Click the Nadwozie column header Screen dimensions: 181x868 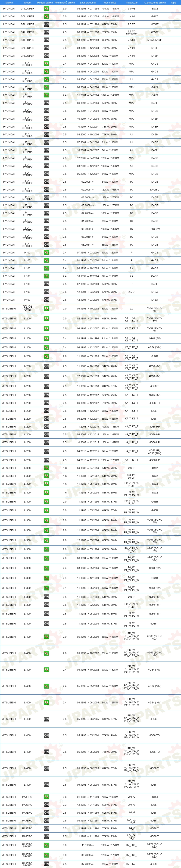132,2
